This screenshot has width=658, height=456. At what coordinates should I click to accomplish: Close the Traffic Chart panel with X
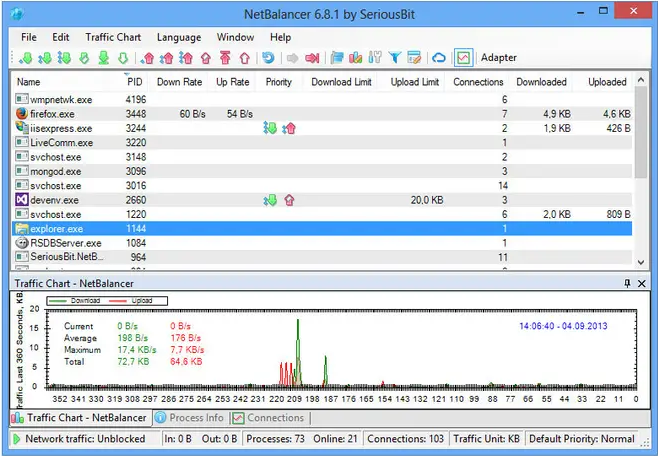641,284
